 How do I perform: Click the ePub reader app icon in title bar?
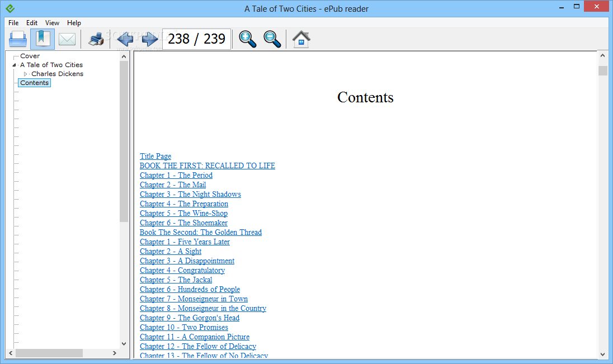(x=10, y=8)
